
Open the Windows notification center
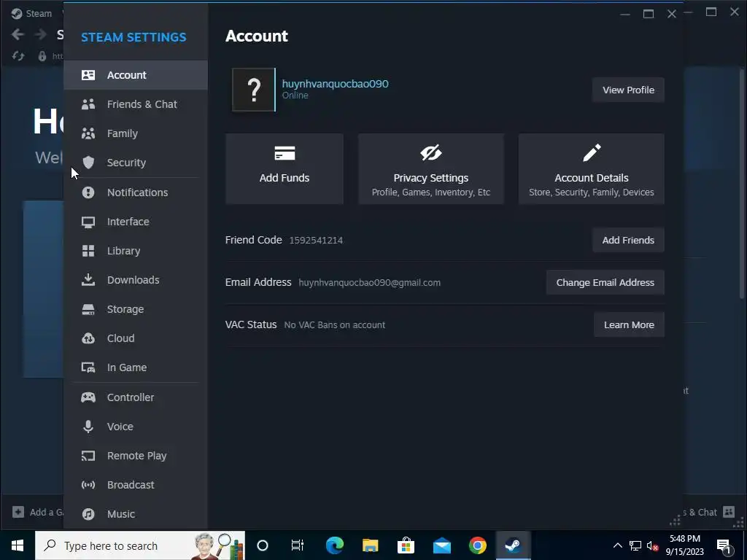pos(724,545)
